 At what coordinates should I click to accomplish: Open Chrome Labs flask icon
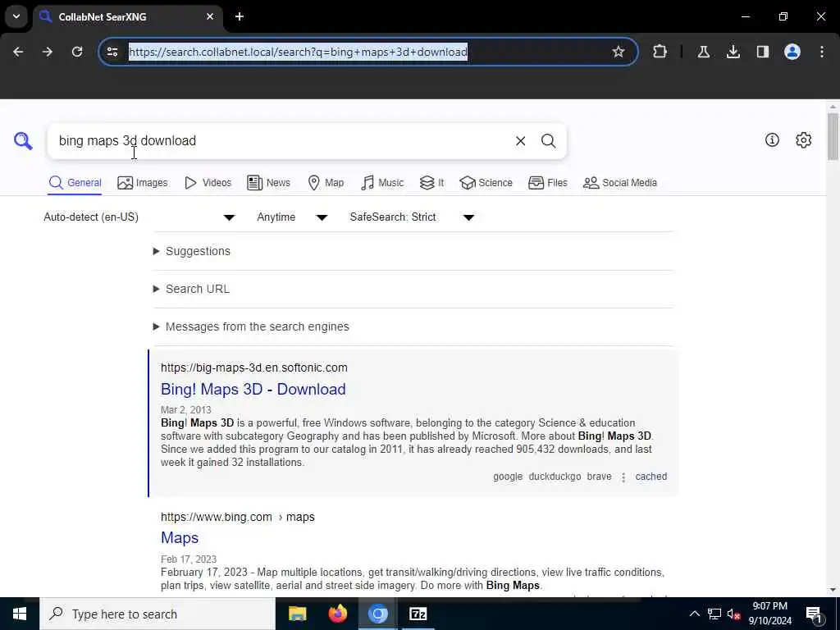703,52
